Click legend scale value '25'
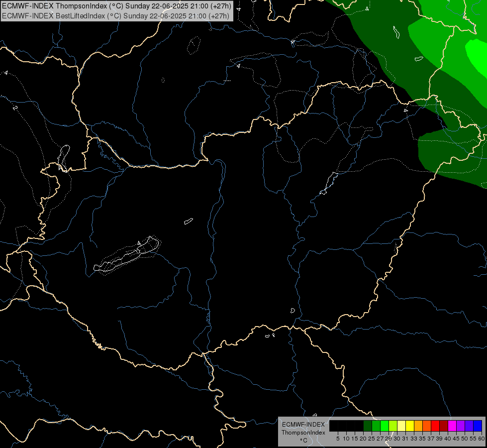Image resolution: width=487 pixels, height=448 pixels. pos(372,439)
